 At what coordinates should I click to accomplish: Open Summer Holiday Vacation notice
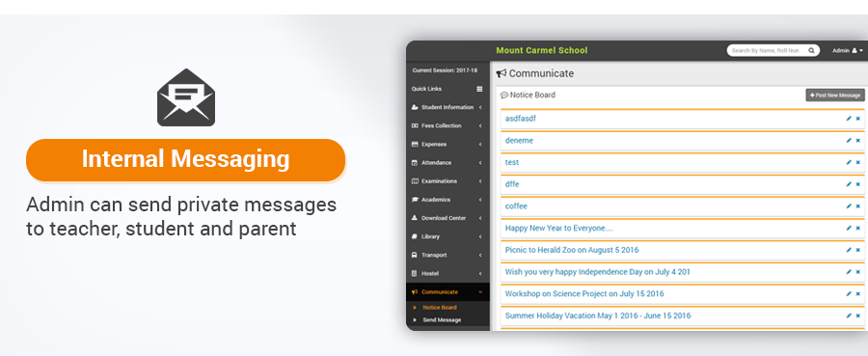click(x=598, y=315)
